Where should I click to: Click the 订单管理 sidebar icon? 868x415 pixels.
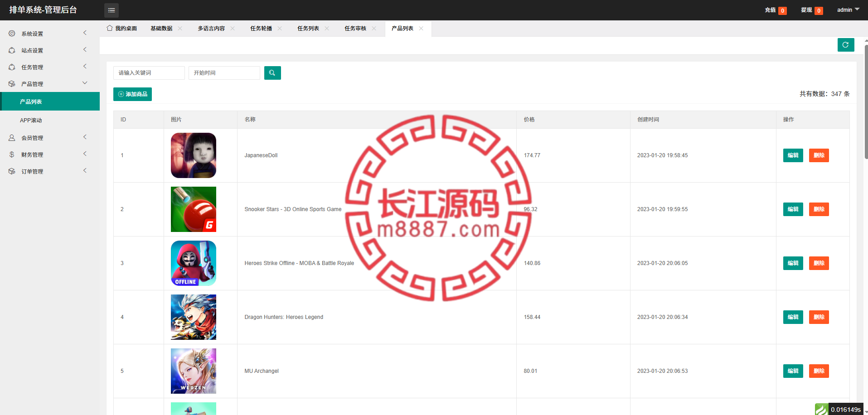(12, 171)
